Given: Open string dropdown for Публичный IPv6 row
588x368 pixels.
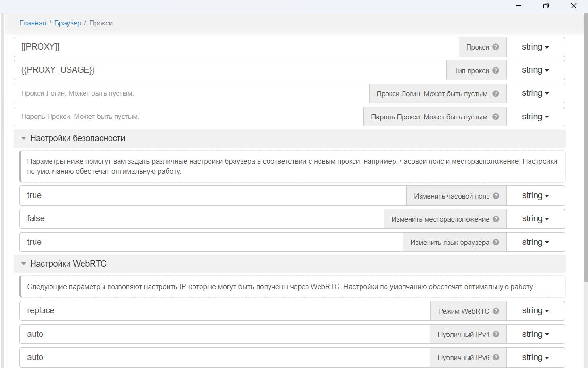Looking at the screenshot, I should [x=536, y=357].
